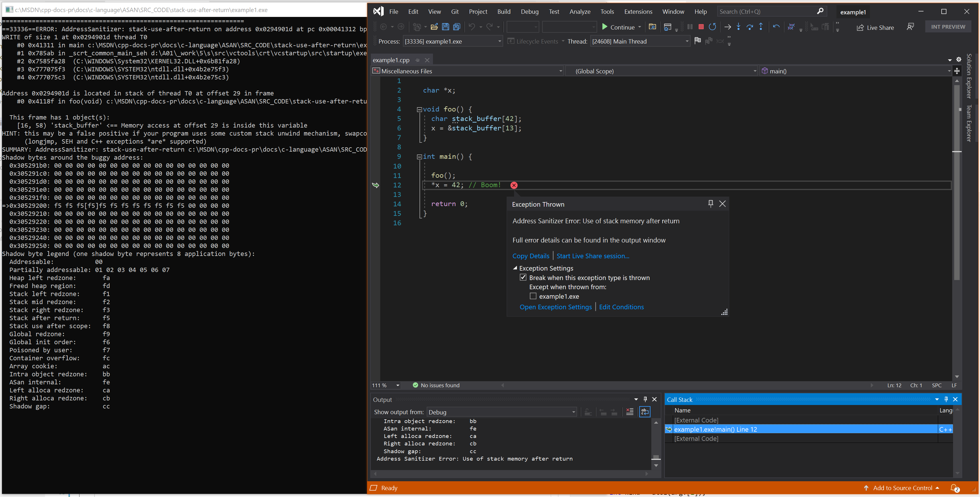Enable Break when this exception type is thrown
The image size is (980, 497).
click(523, 278)
